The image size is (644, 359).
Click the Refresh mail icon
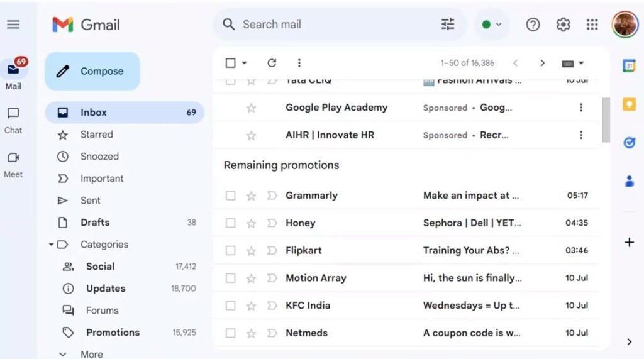pos(272,63)
